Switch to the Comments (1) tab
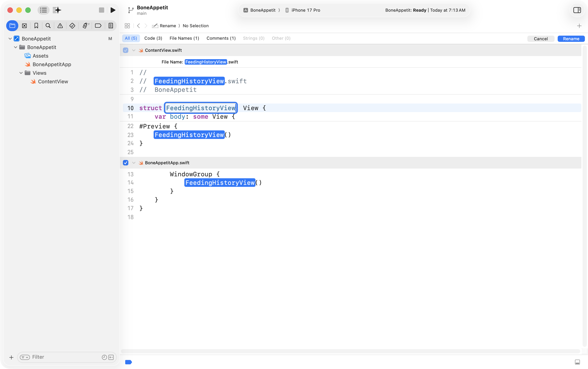588x369 pixels. click(221, 38)
